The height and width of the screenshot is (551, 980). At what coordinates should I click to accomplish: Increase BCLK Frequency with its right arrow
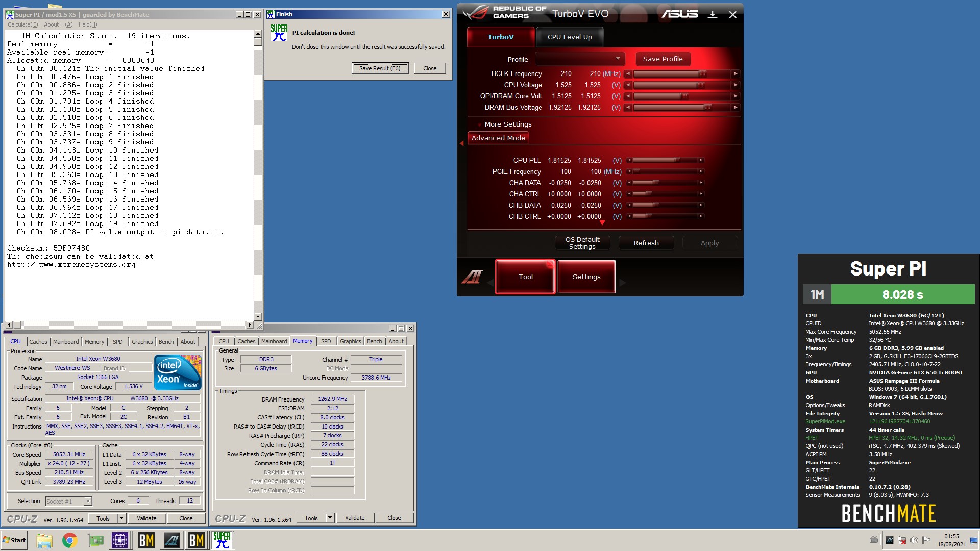736,74
